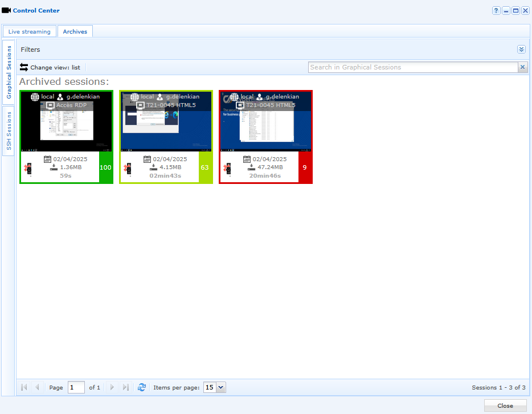Click the red score 9 badge
Image resolution: width=532 pixels, height=414 pixels.
click(x=305, y=167)
